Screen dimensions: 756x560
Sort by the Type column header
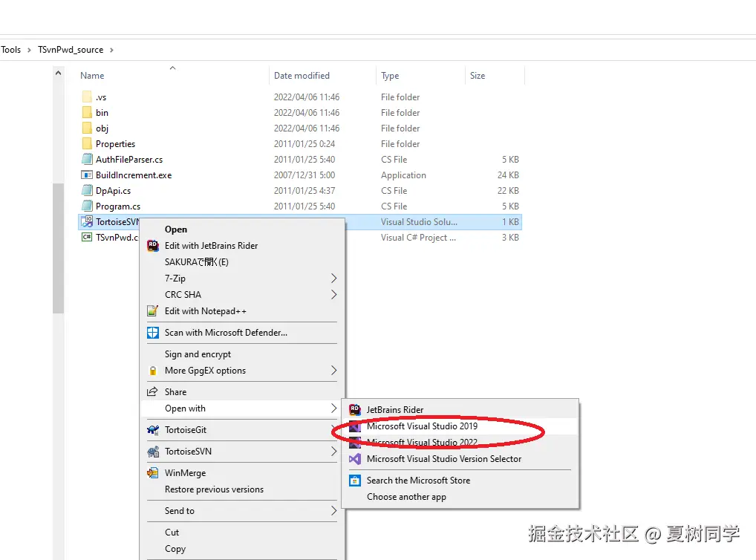(x=390, y=76)
